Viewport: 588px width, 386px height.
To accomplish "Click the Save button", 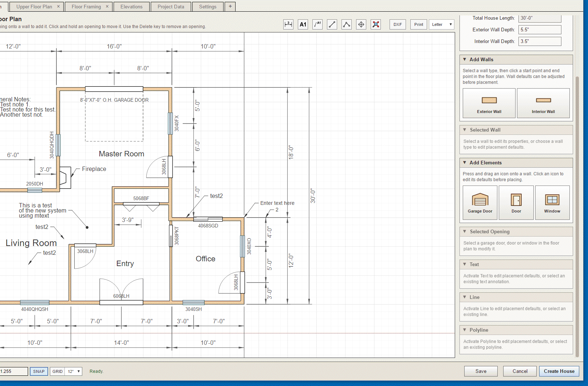I will click(481, 371).
